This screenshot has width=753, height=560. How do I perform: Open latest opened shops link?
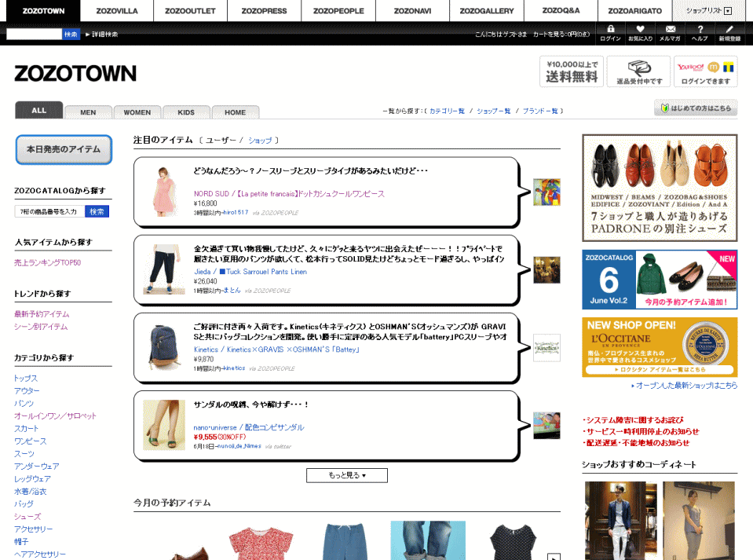(685, 385)
